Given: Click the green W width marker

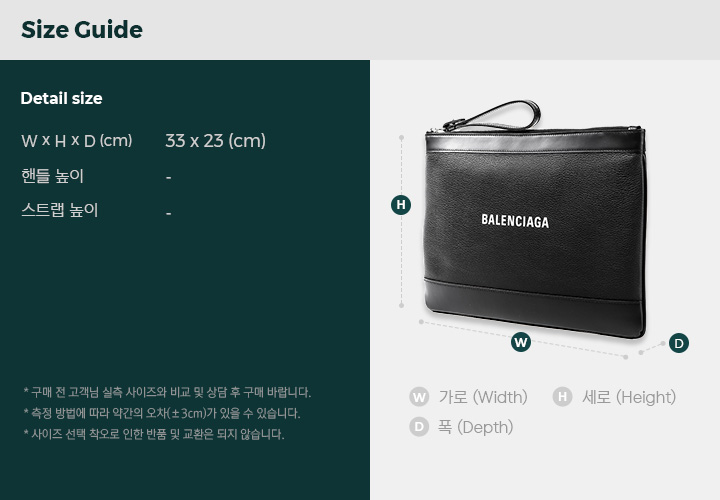Looking at the screenshot, I should coord(521,342).
